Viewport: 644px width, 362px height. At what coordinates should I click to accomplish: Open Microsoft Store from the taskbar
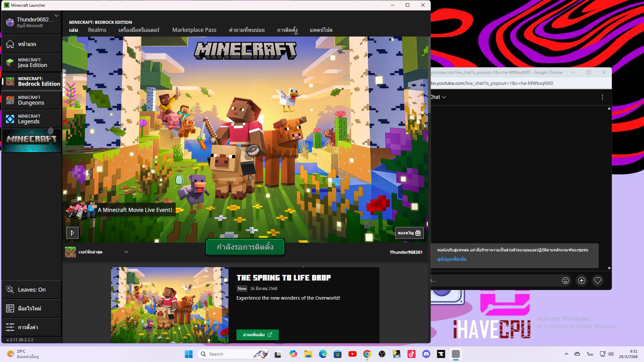point(338,354)
